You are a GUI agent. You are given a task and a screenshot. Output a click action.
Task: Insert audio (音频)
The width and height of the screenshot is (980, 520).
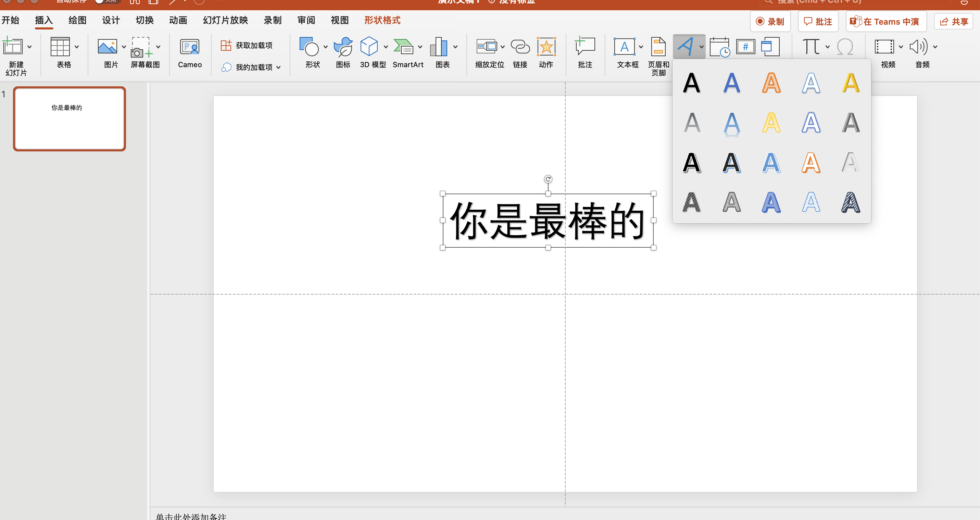coord(918,47)
